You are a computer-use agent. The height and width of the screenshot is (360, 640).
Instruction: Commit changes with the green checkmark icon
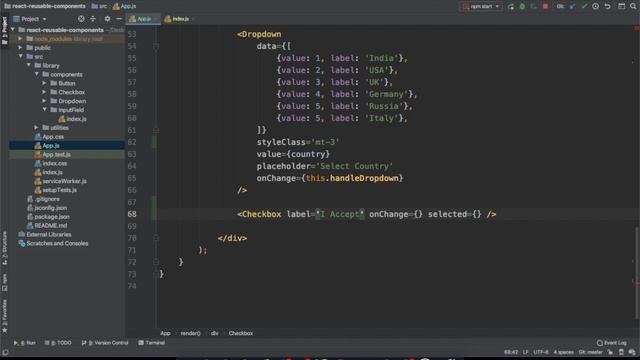coord(584,6)
